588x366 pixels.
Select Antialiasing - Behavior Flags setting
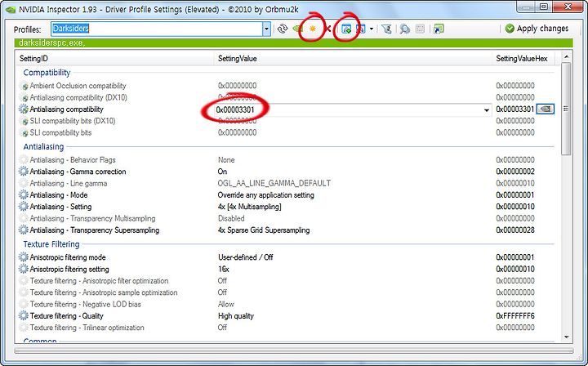tap(73, 160)
